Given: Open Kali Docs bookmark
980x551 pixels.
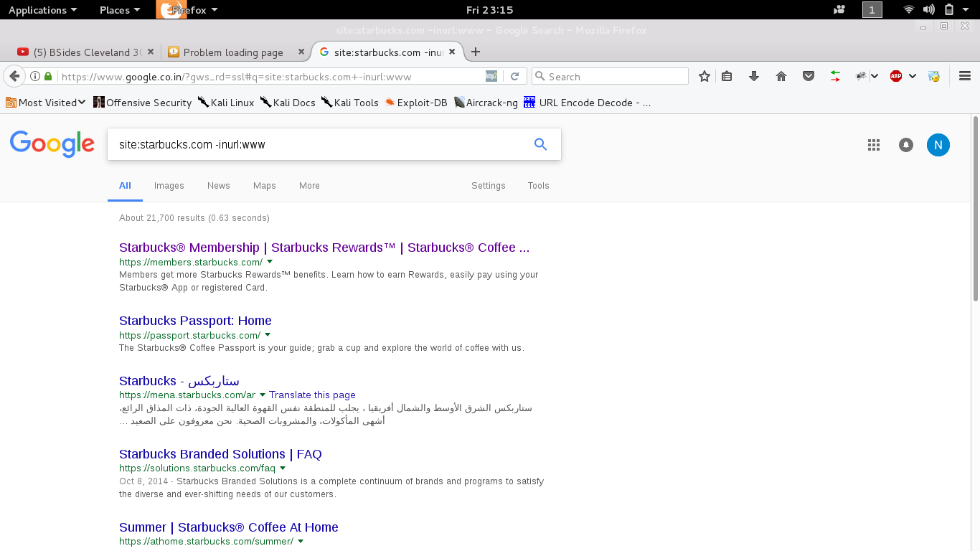Looking at the screenshot, I should [x=288, y=103].
